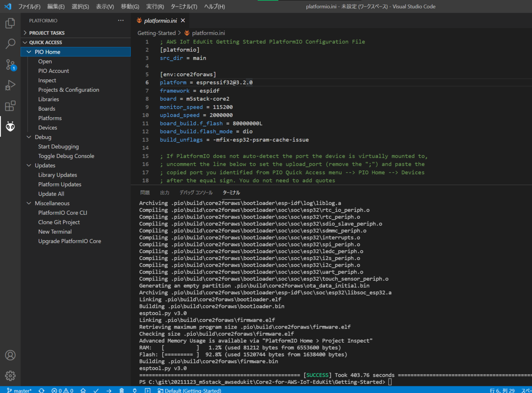The image size is (532, 393).
Task: Click PlatformIO Build checkmark in status bar
Action: [96, 390]
